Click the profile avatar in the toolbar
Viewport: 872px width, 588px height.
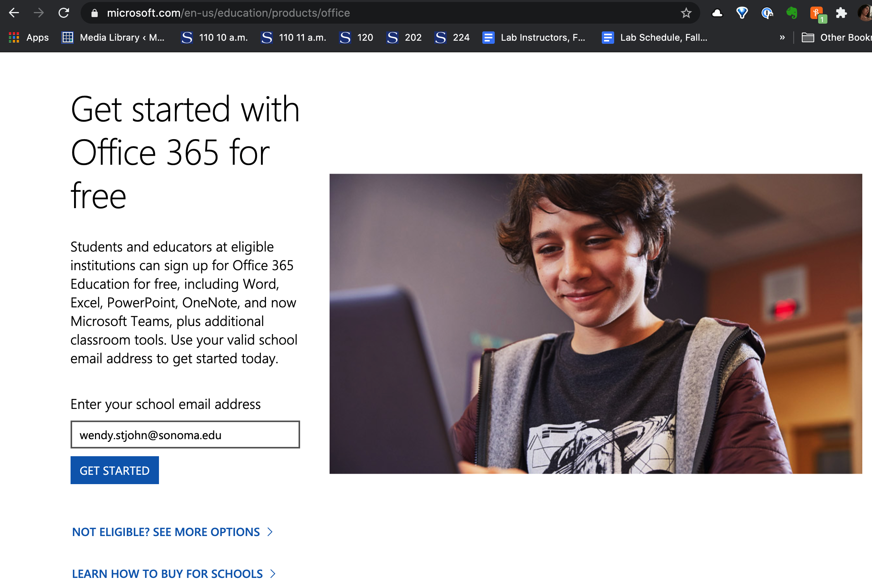coord(865,13)
